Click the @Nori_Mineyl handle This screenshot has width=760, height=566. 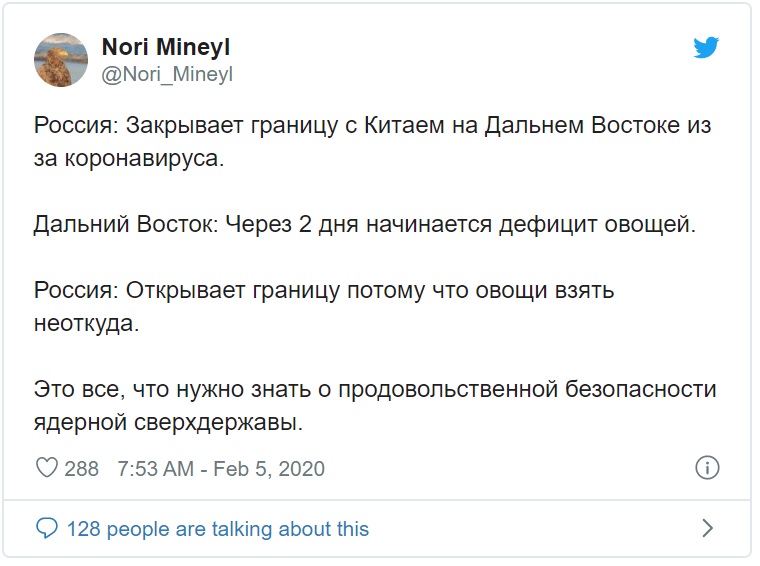pyautogui.click(x=167, y=74)
